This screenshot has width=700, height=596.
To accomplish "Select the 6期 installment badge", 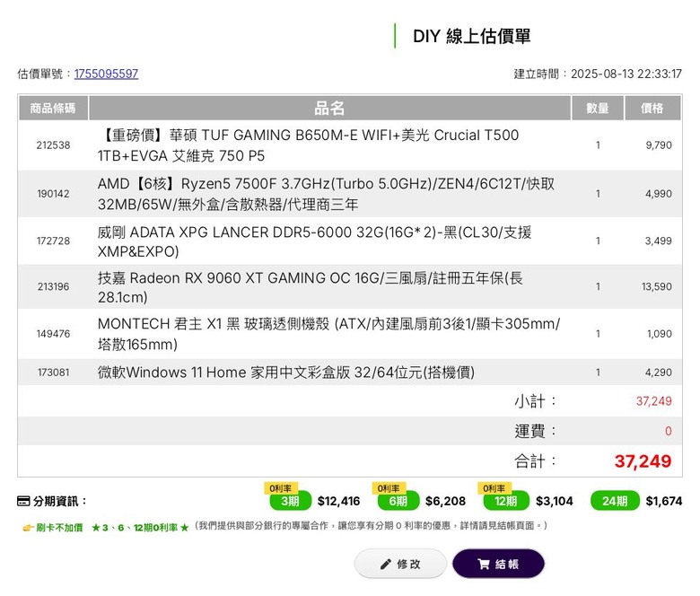I will (398, 501).
